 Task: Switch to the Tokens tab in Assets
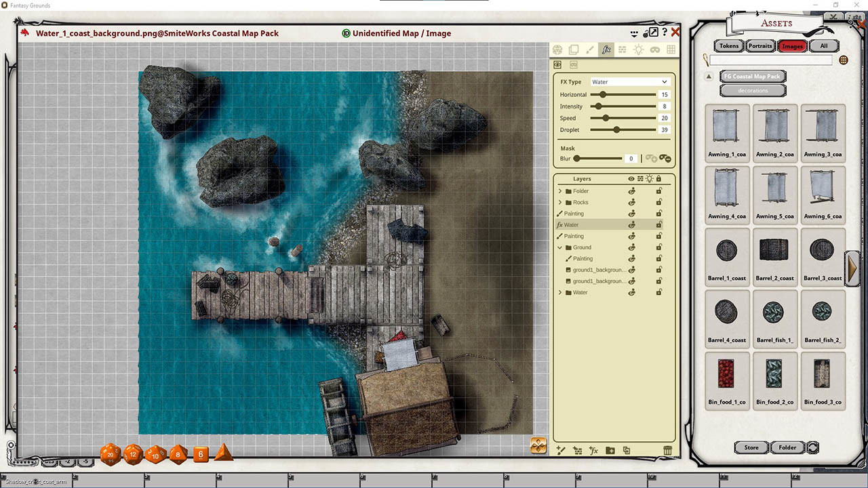click(x=728, y=45)
